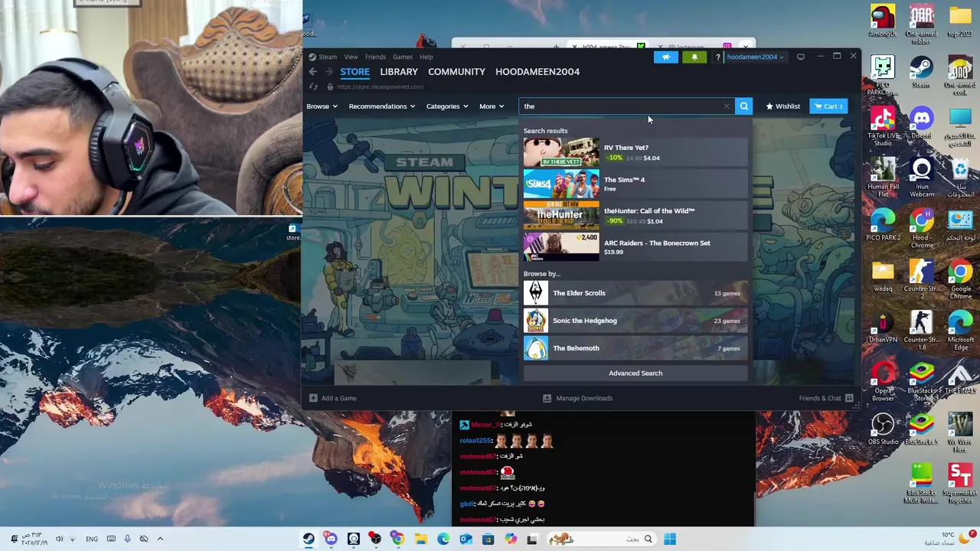
Task: Open Microsoft Edge desktop shortcut
Action: click(x=960, y=331)
